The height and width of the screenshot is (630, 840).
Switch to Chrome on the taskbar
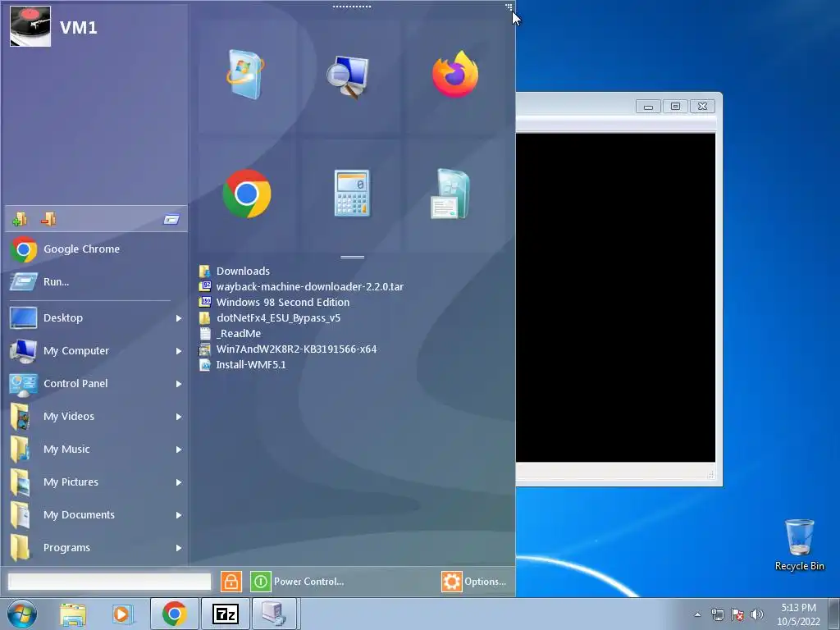(174, 614)
